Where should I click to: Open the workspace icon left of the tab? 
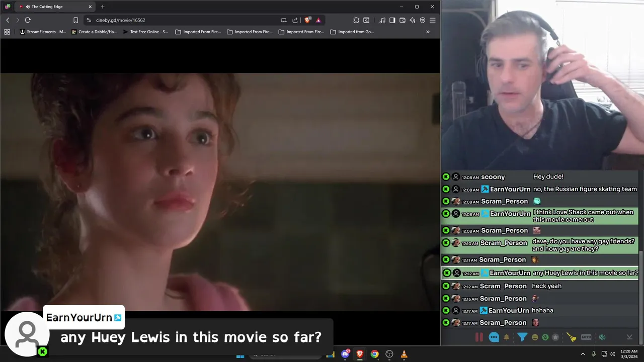coord(8,7)
